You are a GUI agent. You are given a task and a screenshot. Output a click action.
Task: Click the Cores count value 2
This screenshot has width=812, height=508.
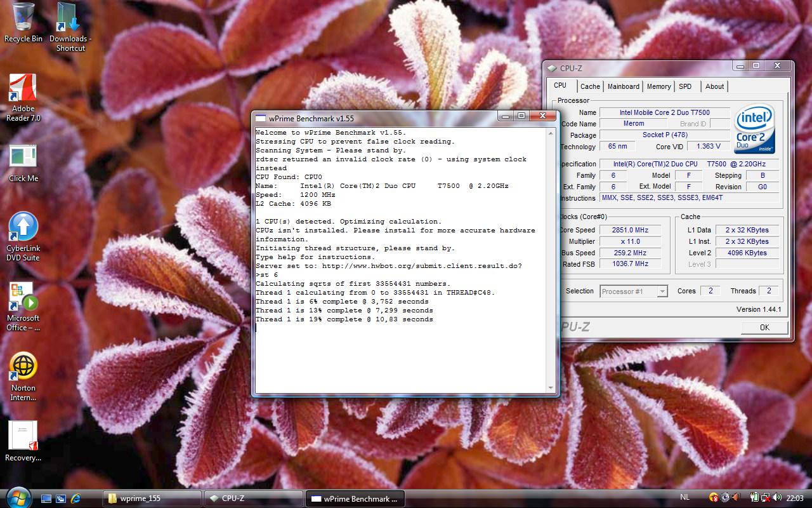tap(710, 291)
